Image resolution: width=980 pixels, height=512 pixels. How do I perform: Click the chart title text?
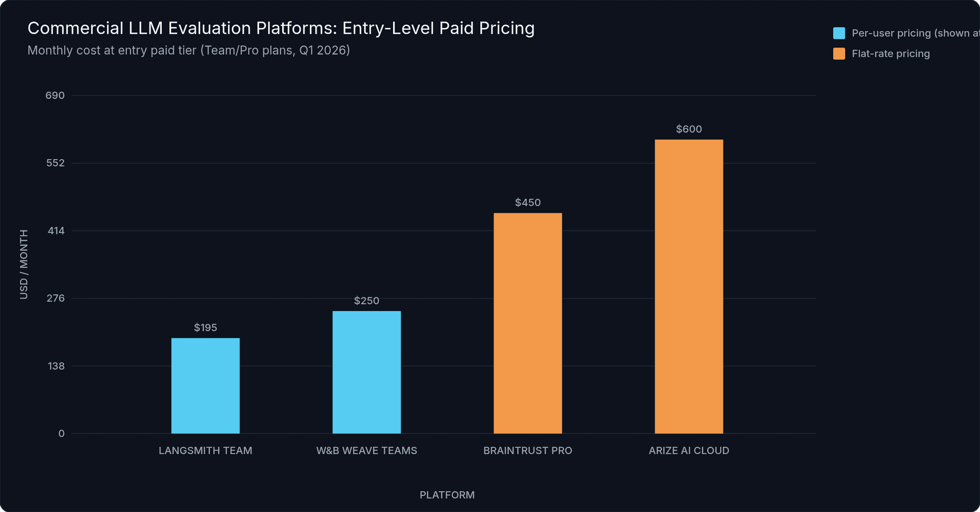click(281, 28)
